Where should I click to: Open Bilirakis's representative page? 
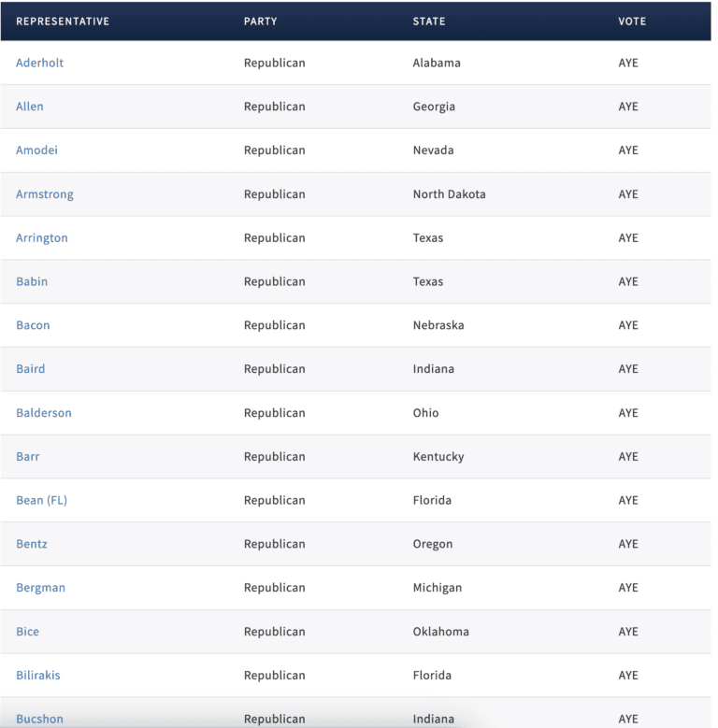[38, 675]
